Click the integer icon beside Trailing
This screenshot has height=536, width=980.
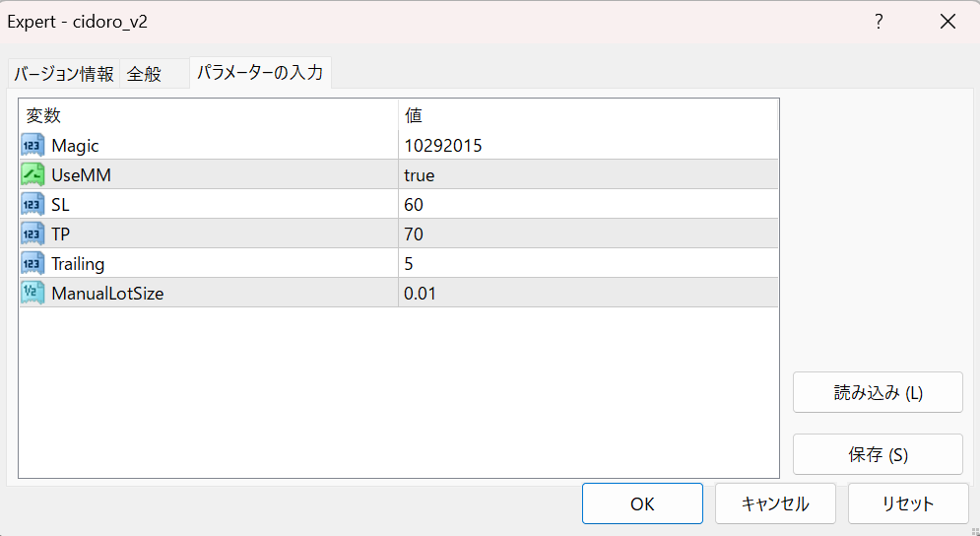point(33,263)
